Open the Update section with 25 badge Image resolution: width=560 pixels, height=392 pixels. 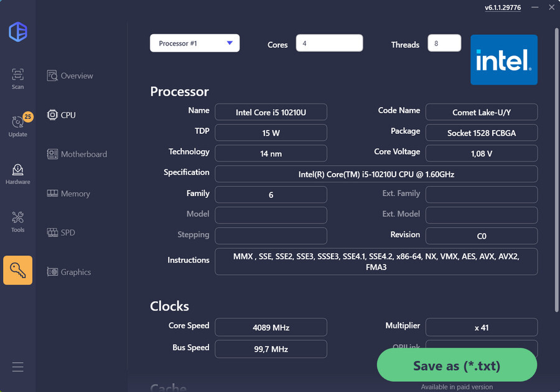[x=18, y=124]
